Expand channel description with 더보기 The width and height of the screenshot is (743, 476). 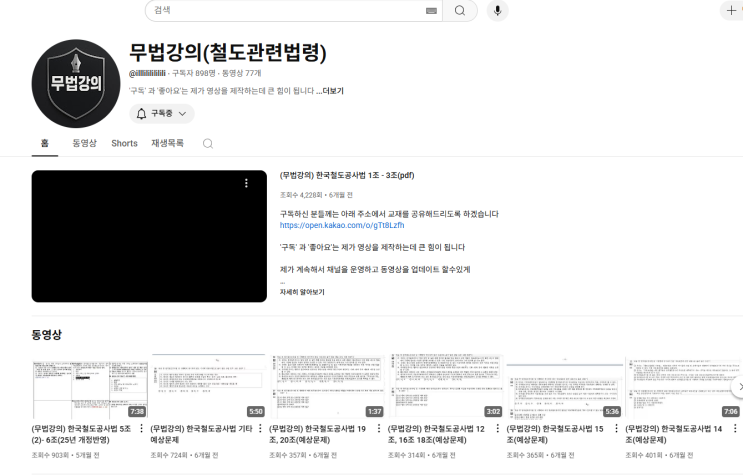coord(332,91)
